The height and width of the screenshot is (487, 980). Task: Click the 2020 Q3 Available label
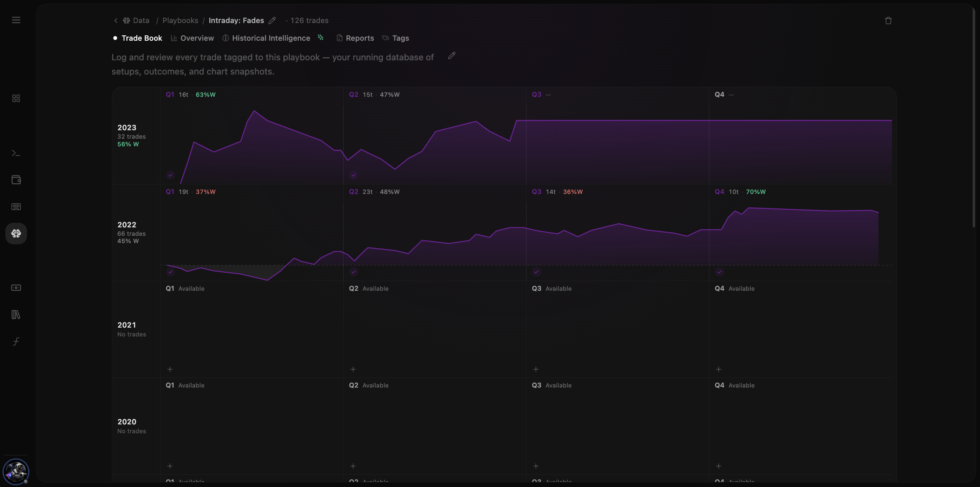point(558,385)
